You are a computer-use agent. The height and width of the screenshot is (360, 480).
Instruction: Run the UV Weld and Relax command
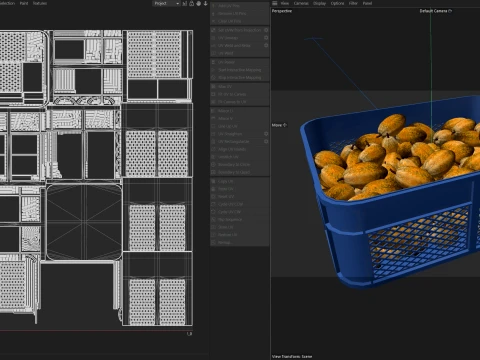(x=237, y=45)
